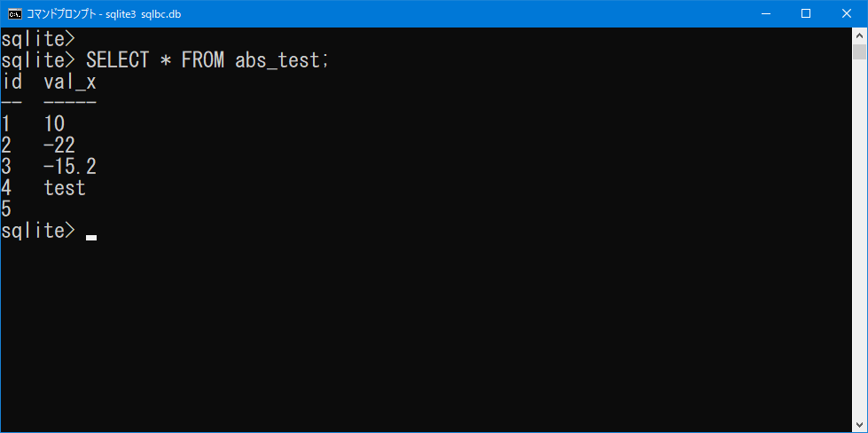
Task: Click the blinking cursor at last sqlite prompt
Action: [91, 238]
